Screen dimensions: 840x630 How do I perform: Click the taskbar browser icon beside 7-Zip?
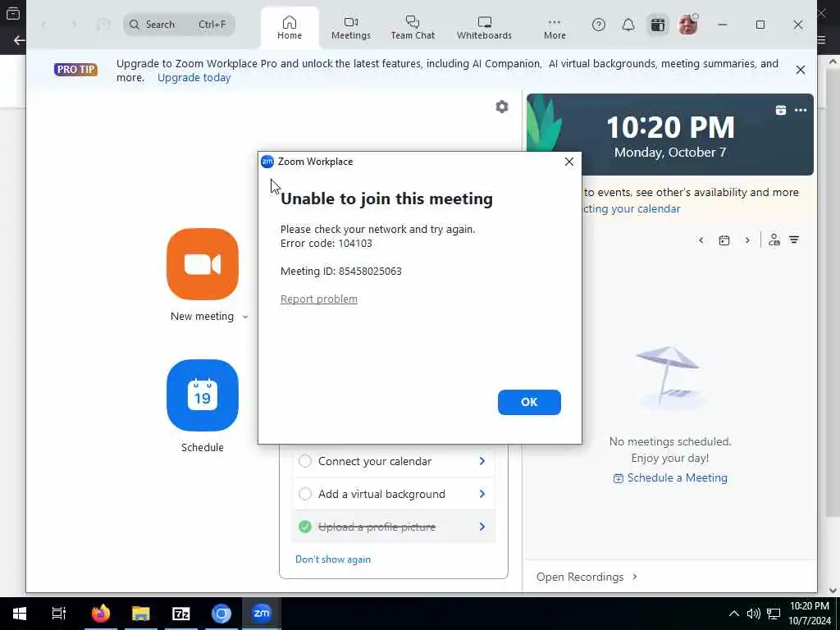point(221,614)
